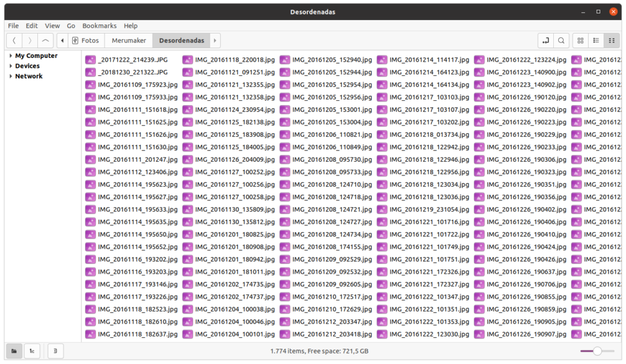Open image IMG_20161118_220018.jpg via its icon
The height and width of the screenshot is (364, 626).
coord(188,60)
